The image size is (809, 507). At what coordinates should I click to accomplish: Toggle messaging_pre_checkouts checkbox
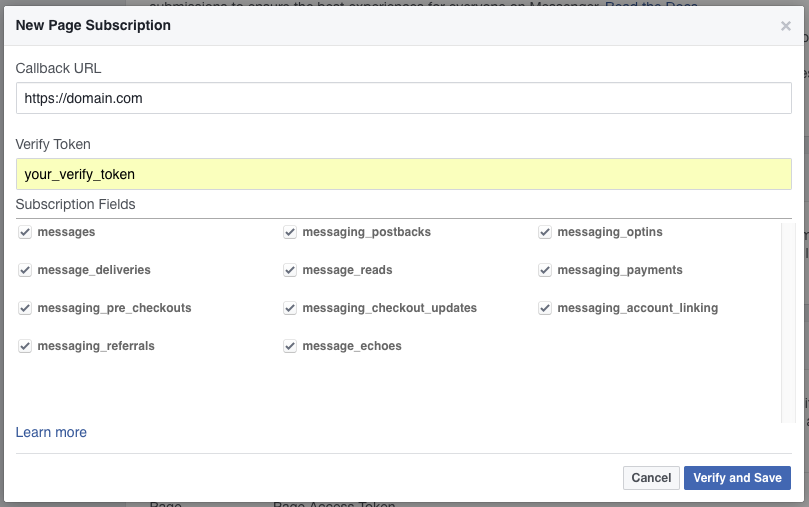click(x=25, y=308)
